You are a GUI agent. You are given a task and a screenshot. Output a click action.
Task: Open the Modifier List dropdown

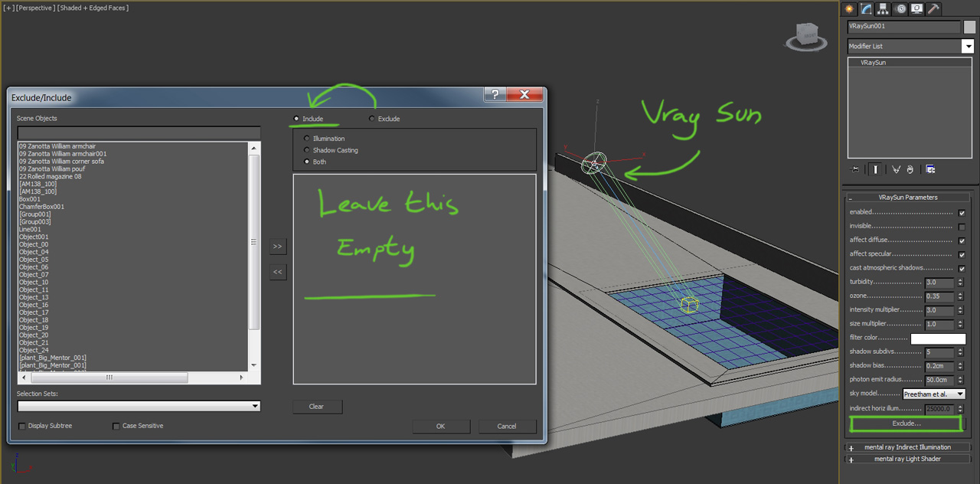968,46
